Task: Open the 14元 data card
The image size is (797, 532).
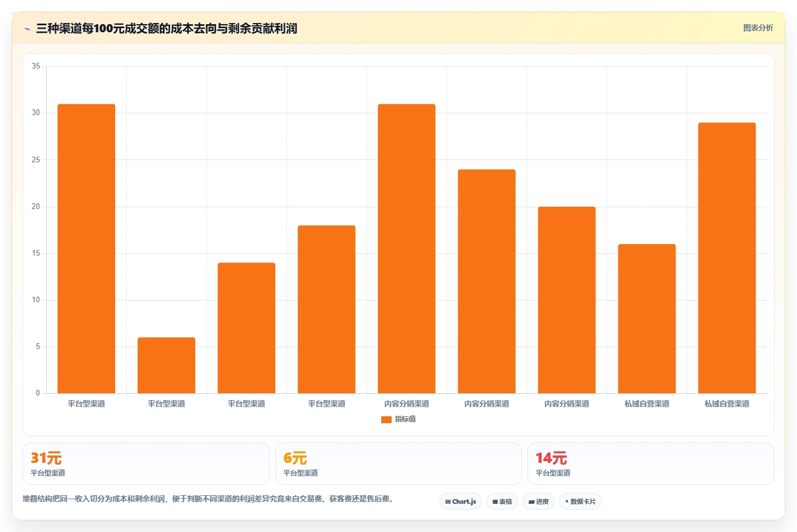Action: (x=651, y=463)
